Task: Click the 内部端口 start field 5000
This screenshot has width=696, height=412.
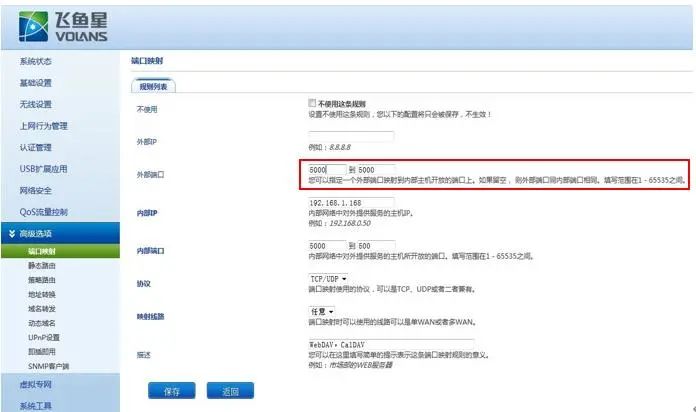Action: click(x=327, y=246)
